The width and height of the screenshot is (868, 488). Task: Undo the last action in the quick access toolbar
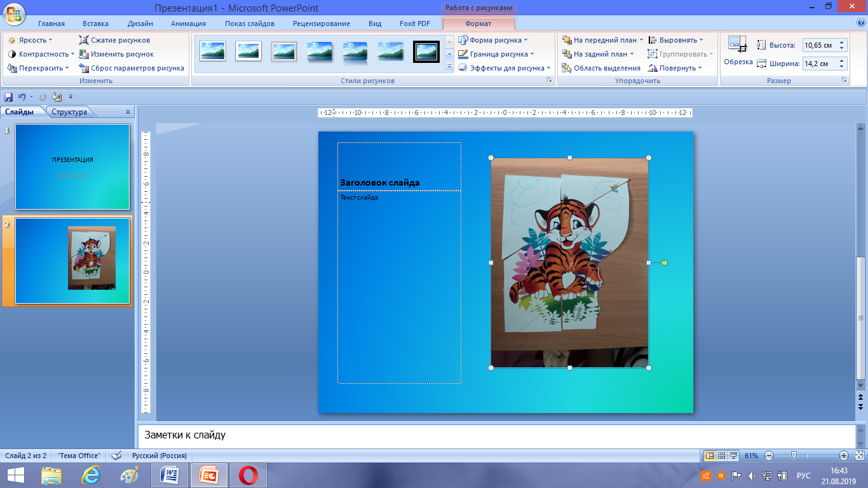point(22,97)
